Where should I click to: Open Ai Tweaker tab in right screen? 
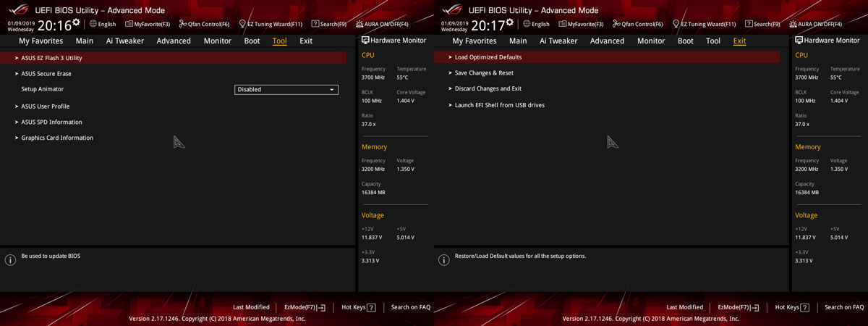pos(559,41)
